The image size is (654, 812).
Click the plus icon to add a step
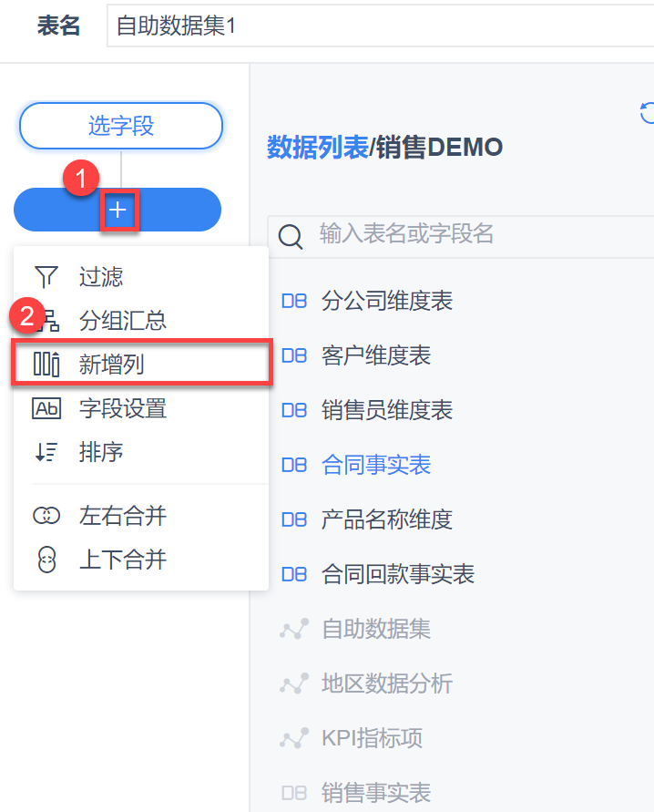(118, 211)
